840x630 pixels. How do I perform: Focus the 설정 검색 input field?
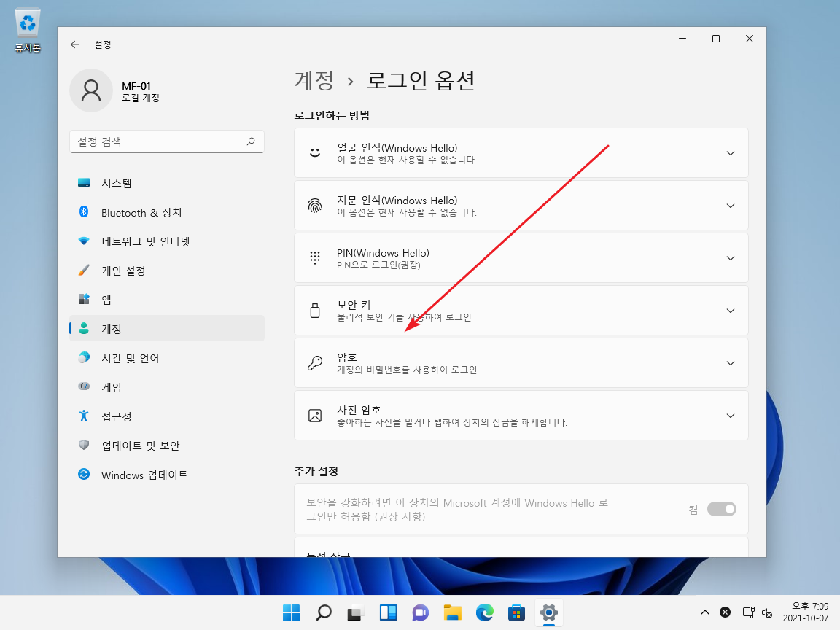(166, 141)
